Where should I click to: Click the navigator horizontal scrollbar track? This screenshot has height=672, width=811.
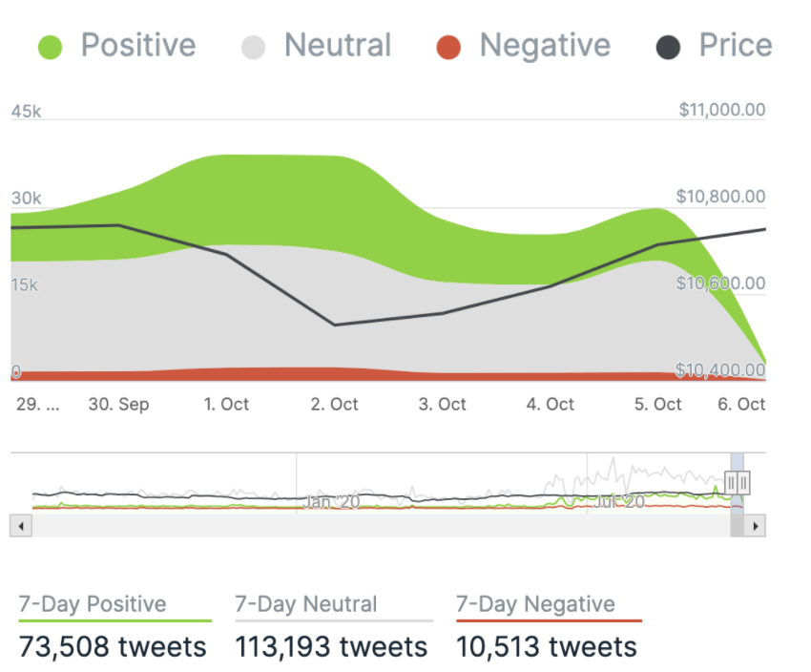click(x=382, y=526)
